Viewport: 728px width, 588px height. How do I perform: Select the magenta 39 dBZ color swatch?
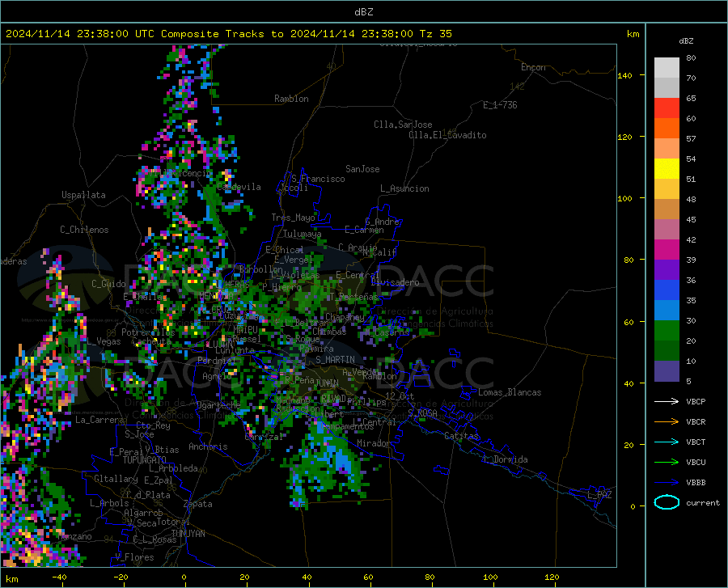(667, 249)
